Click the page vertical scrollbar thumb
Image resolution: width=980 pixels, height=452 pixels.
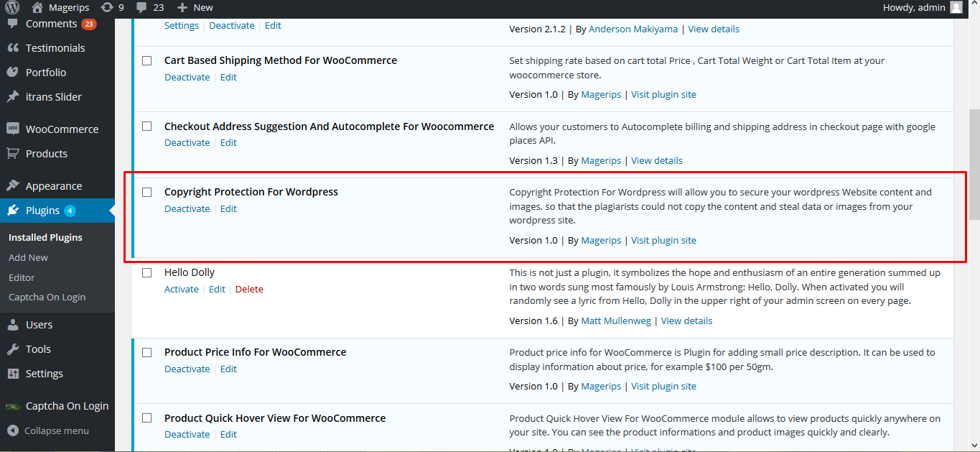(x=974, y=164)
